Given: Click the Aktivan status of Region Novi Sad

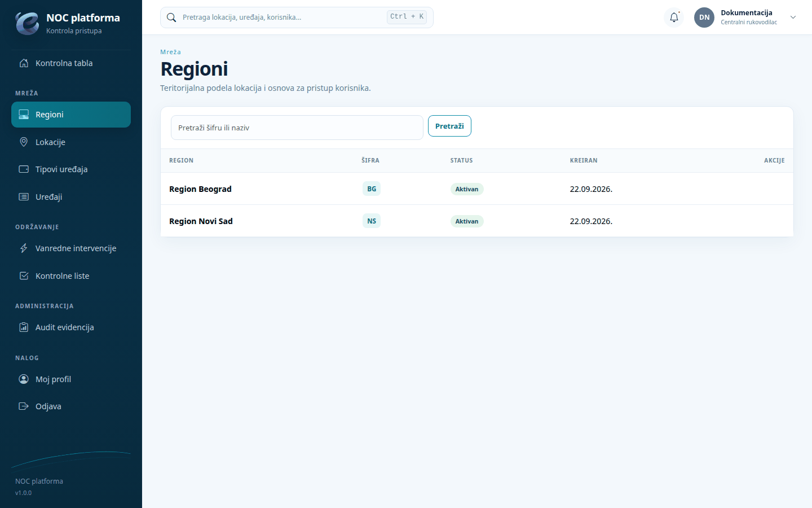Looking at the screenshot, I should [x=467, y=221].
